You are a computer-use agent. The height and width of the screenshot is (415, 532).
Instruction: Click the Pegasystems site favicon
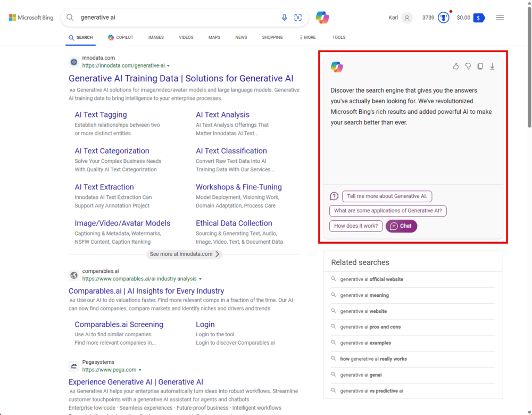[73, 366]
